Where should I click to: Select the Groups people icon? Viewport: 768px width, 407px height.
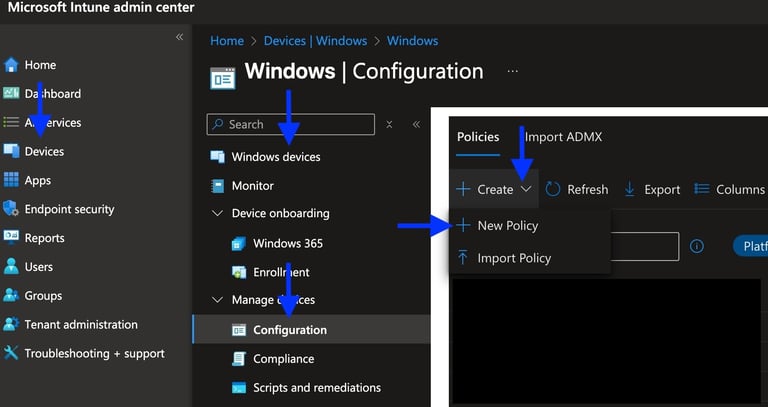[x=11, y=295]
